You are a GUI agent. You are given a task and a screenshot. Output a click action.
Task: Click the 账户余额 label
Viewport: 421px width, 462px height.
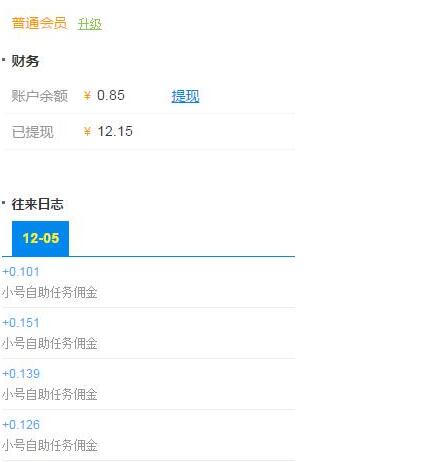coord(40,96)
